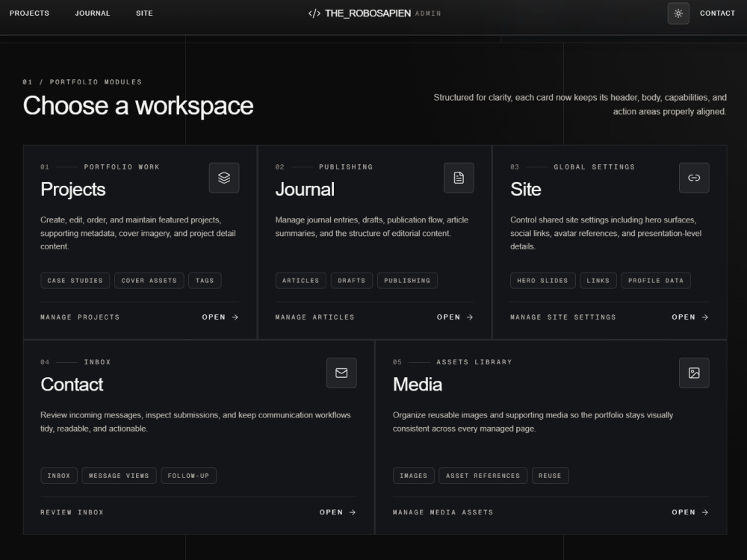Click the 01 / PORTFOLIO MODULES label
Screen dimensions: 747x560
tap(82, 82)
